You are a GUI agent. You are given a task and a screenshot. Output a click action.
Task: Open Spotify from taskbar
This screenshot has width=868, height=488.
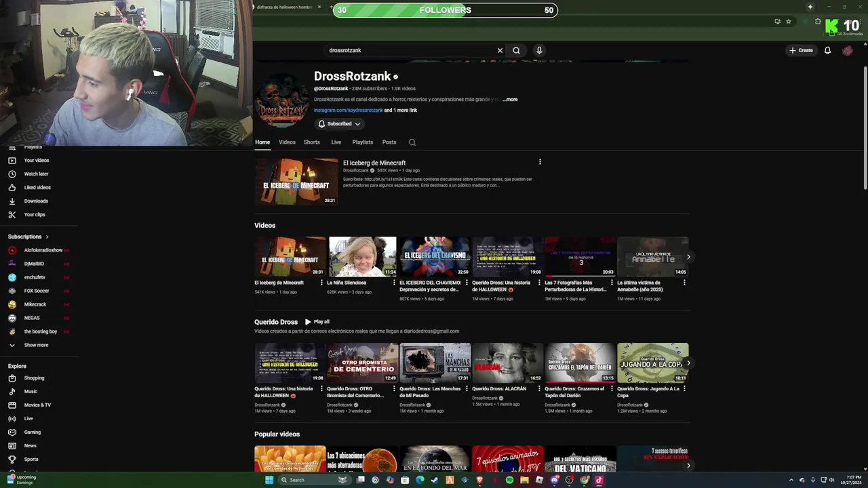[509, 480]
